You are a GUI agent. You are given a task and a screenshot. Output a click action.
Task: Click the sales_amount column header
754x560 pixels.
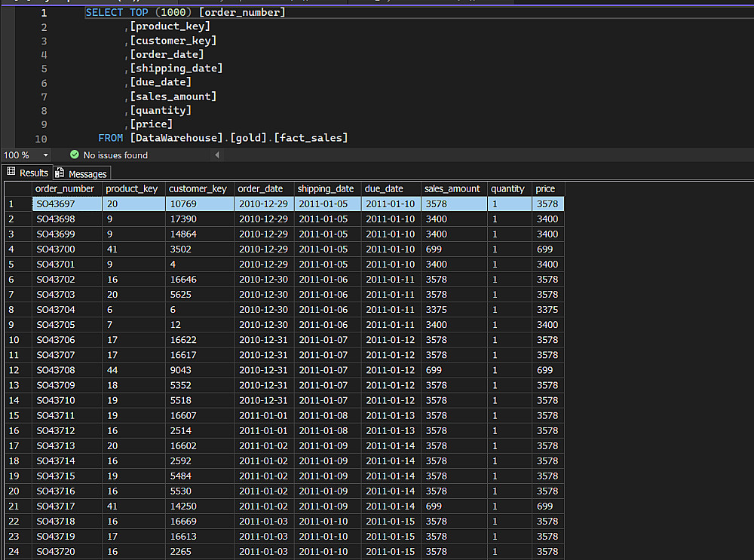[452, 188]
